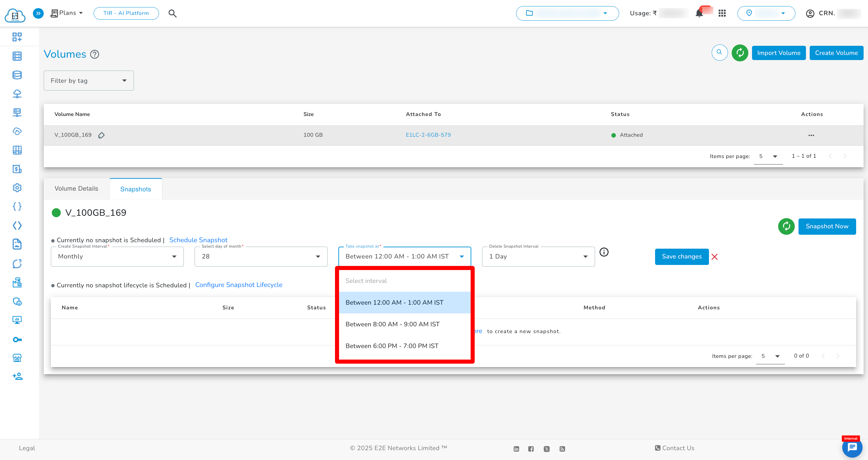
Task: Click the edit pencil next to V_100GB_169
Action: pos(101,135)
